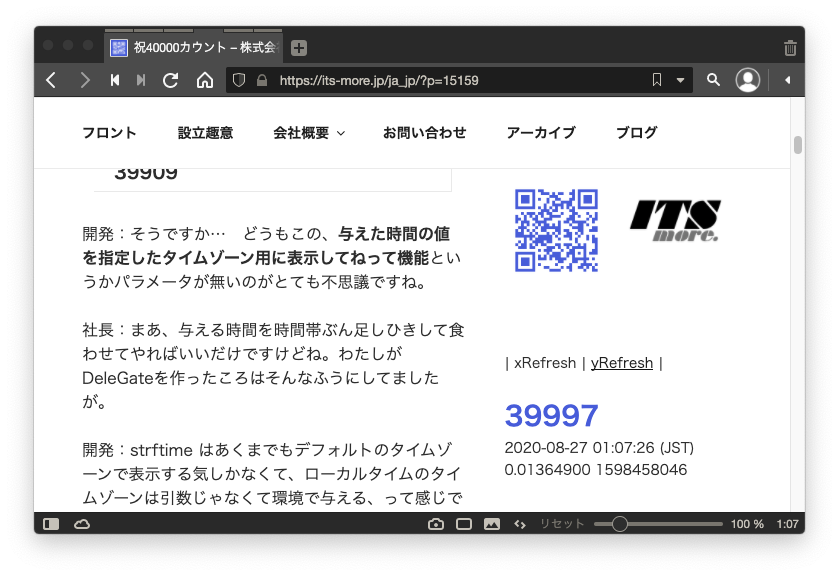Open sync status cloud icon
The width and height of the screenshot is (839, 576).
click(82, 524)
